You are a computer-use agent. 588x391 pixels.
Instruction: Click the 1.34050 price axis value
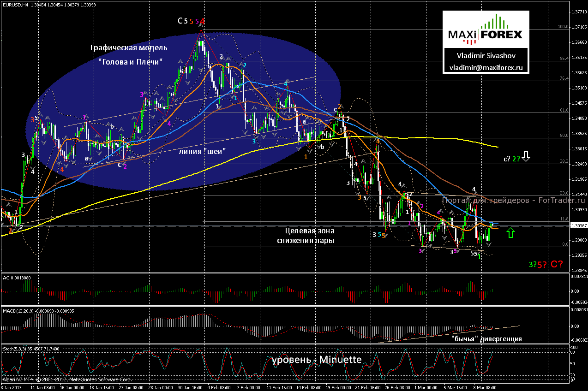[579, 118]
